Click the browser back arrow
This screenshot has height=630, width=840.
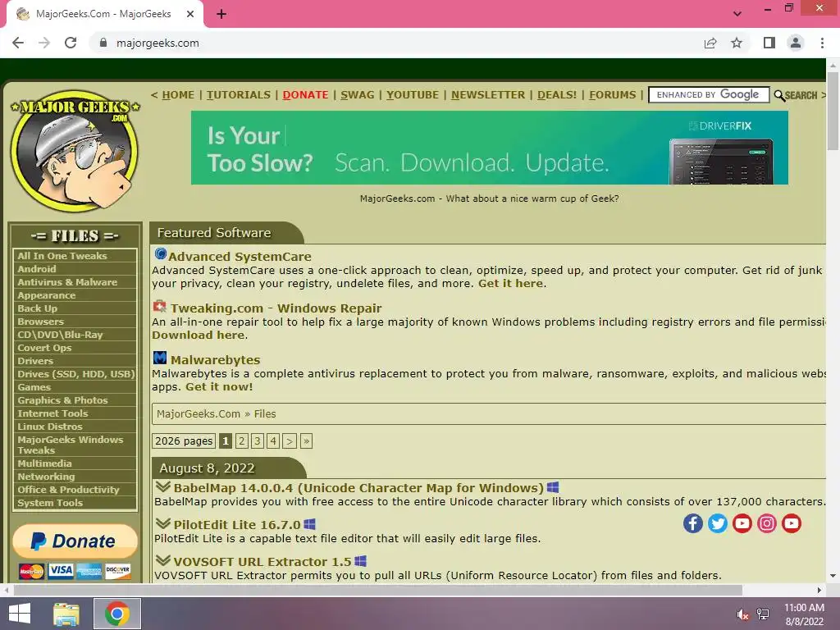coord(18,43)
